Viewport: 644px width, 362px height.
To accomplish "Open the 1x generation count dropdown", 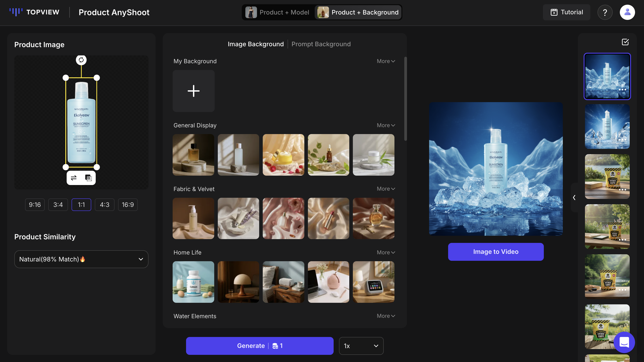I will tap(361, 346).
